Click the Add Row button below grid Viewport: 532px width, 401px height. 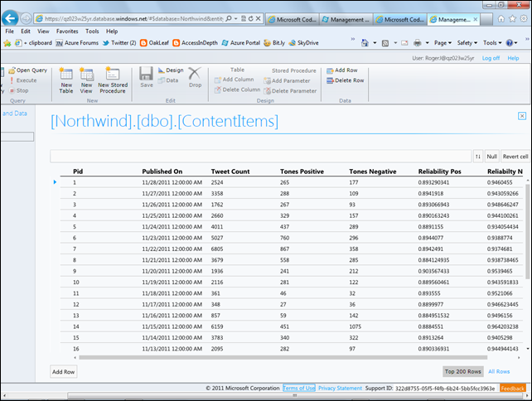point(64,372)
